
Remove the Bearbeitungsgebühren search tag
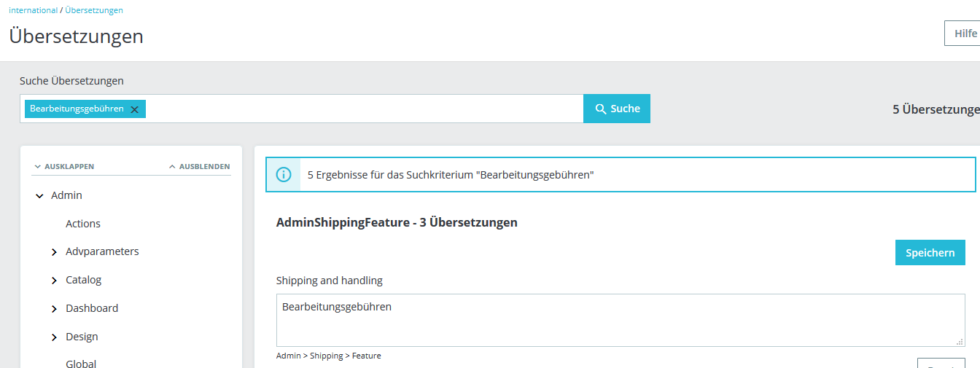coord(134,109)
